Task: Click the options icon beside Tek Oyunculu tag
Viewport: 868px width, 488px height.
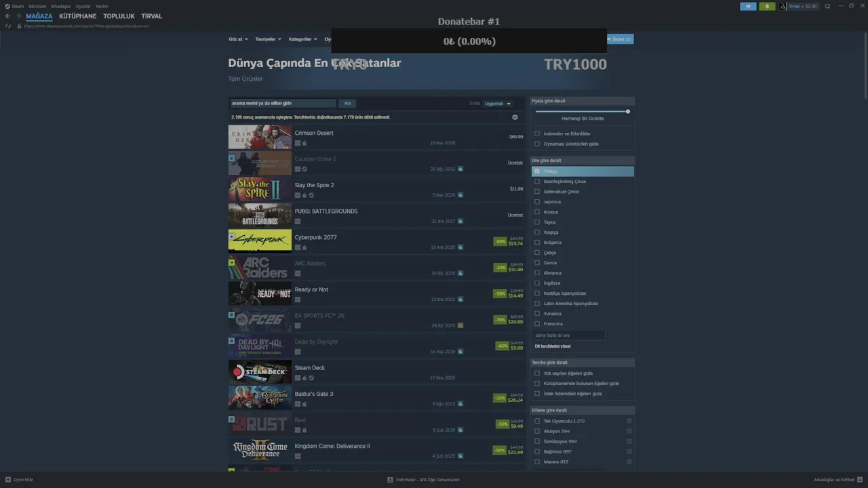Action: [x=629, y=421]
